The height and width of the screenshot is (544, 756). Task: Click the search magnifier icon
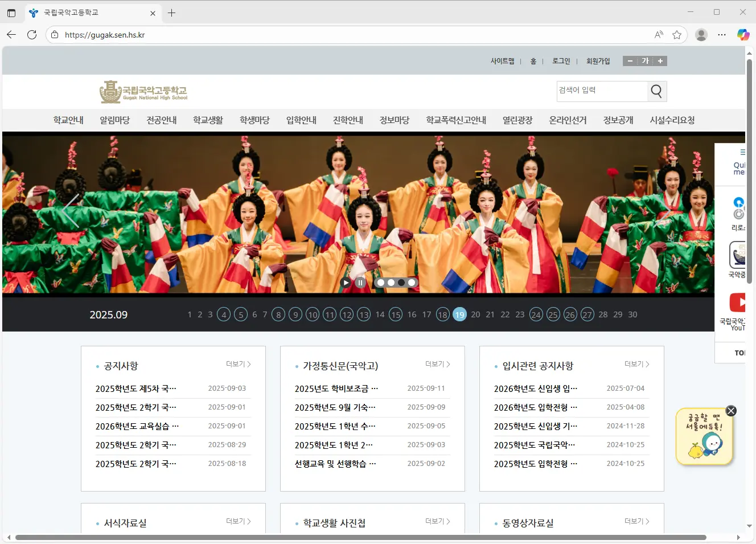point(656,91)
